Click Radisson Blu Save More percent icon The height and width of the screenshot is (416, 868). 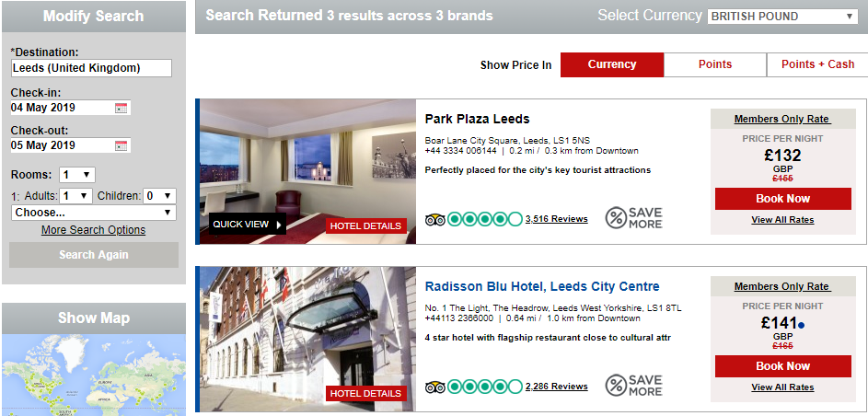pos(616,386)
